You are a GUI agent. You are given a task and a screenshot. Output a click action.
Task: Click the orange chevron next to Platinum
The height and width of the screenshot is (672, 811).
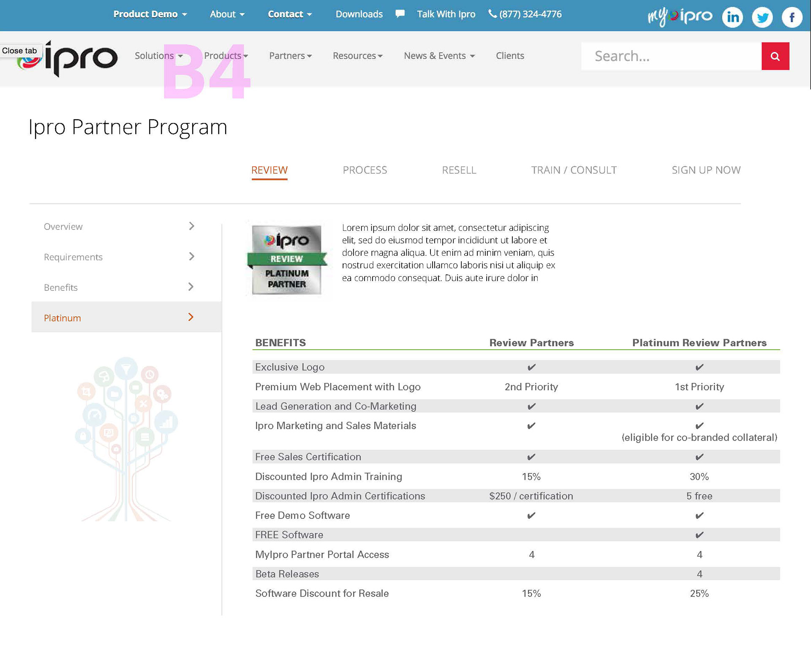click(x=191, y=317)
